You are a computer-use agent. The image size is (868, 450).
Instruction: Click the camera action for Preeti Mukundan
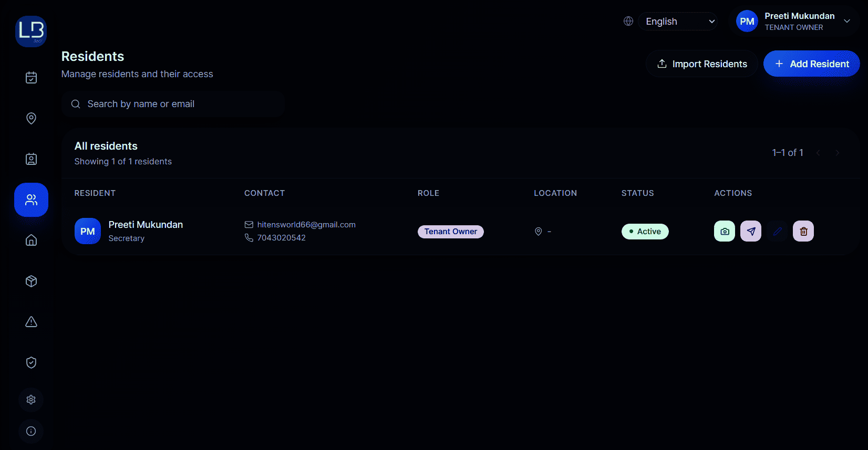pos(725,231)
